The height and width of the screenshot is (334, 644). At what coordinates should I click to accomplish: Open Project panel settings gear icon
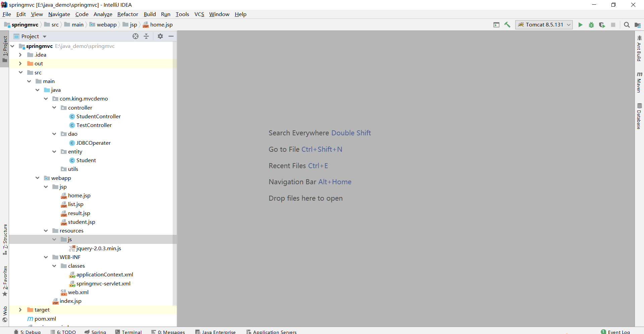point(160,36)
